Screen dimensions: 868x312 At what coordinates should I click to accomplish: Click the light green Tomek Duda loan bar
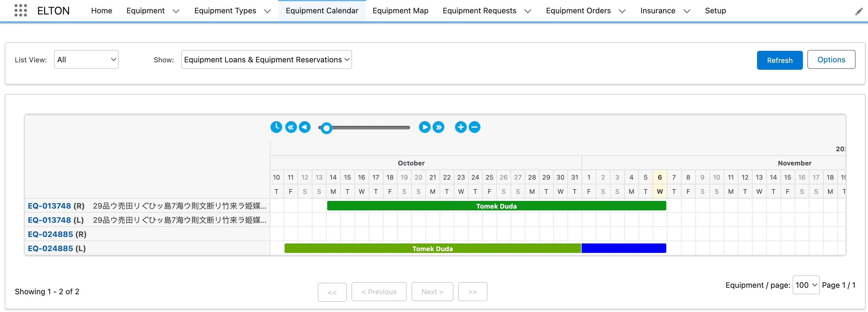point(433,248)
